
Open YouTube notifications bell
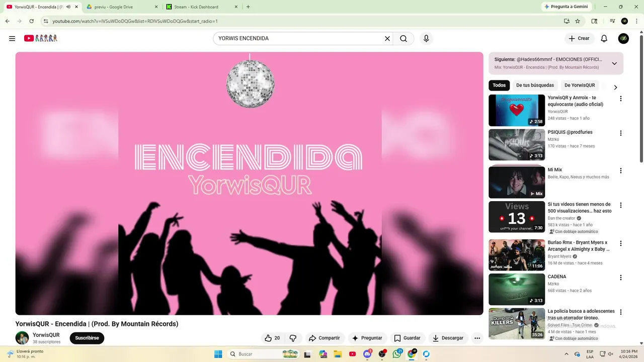(x=604, y=38)
